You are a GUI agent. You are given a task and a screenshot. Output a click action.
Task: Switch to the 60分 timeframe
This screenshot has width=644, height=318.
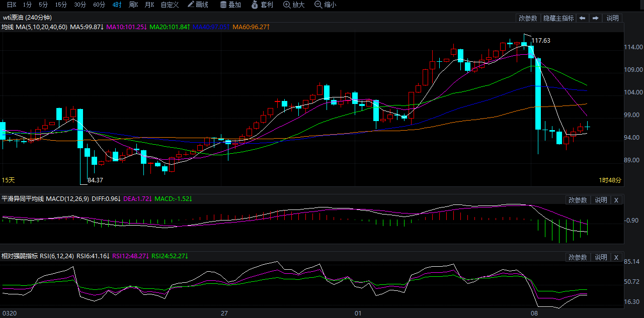[x=99, y=5]
